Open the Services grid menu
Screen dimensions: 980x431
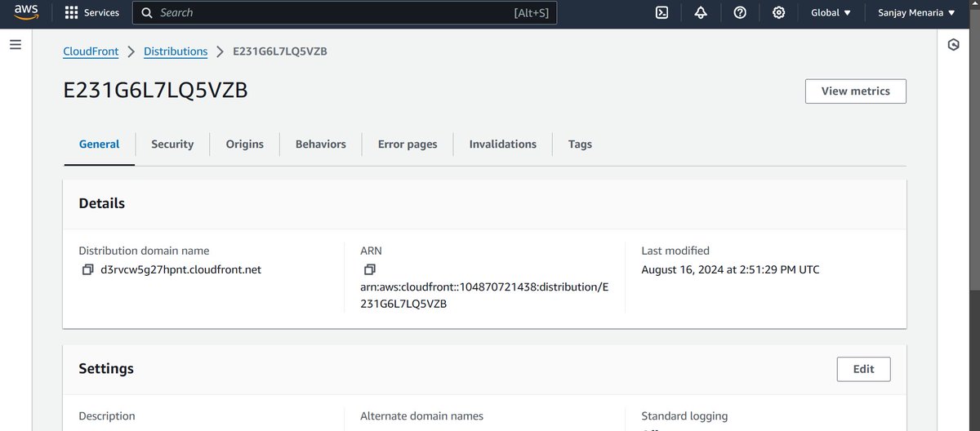[x=91, y=13]
